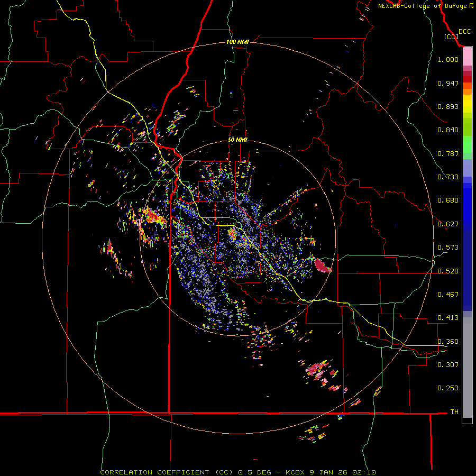
Task: Click the 100 NMI range ring label
Action: 237,42
